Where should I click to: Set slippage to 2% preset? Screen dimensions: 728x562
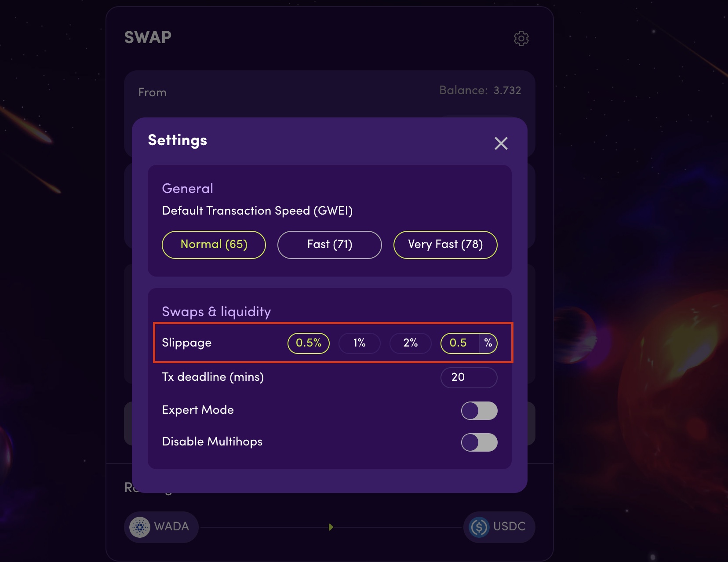411,343
